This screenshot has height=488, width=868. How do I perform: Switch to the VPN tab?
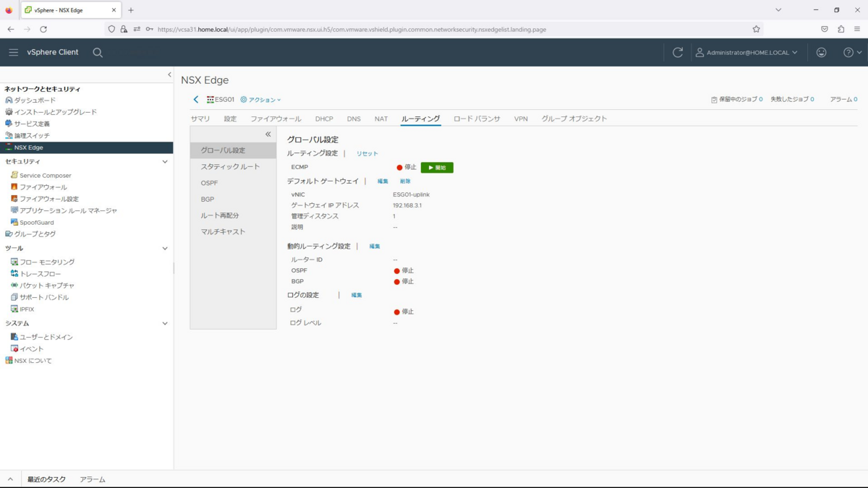click(521, 119)
